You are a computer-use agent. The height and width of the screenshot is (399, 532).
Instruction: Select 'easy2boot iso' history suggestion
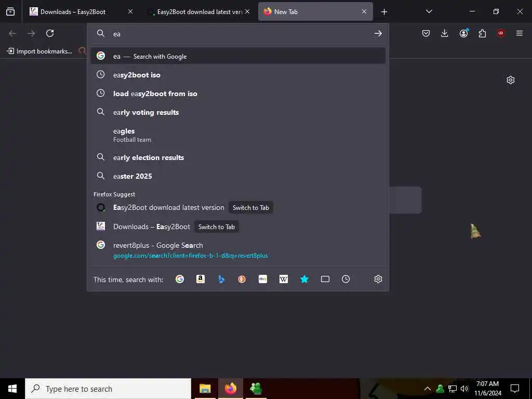click(238, 75)
